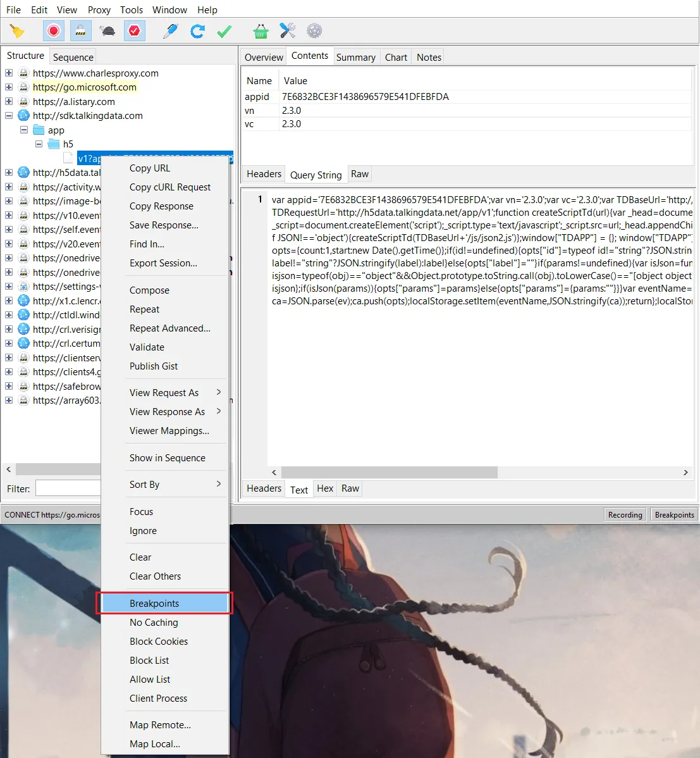The image size is (700, 758).
Task: Switch to the Summary tab
Action: coord(356,58)
